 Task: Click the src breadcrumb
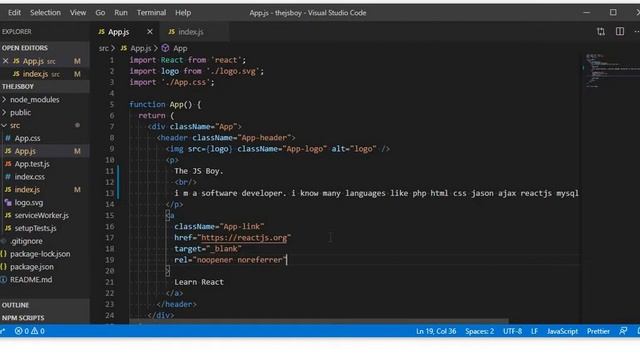point(104,48)
